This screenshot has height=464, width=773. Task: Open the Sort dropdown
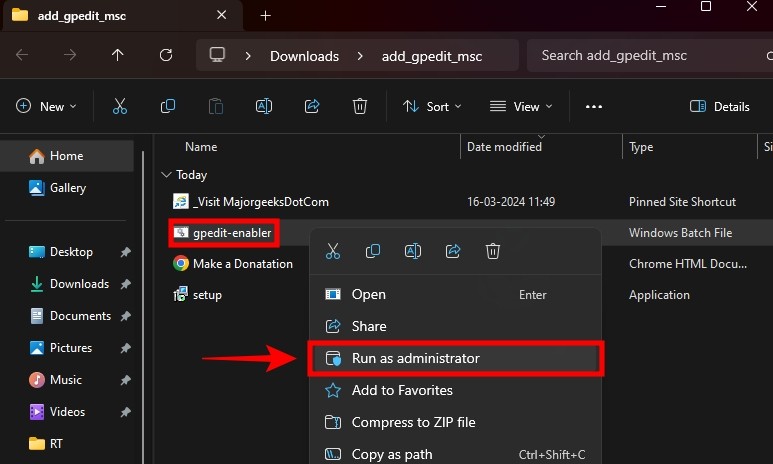click(x=432, y=107)
